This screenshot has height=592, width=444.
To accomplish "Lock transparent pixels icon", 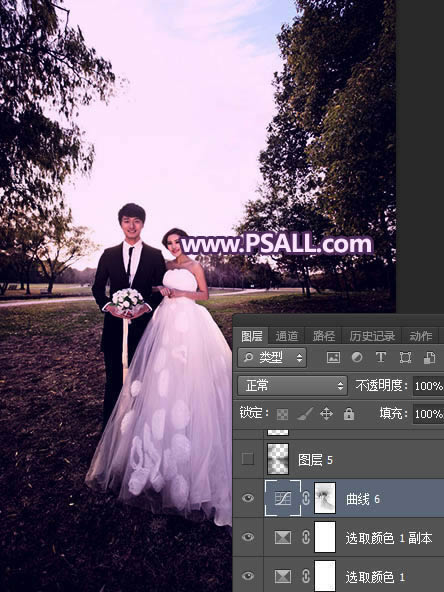I will click(282, 414).
